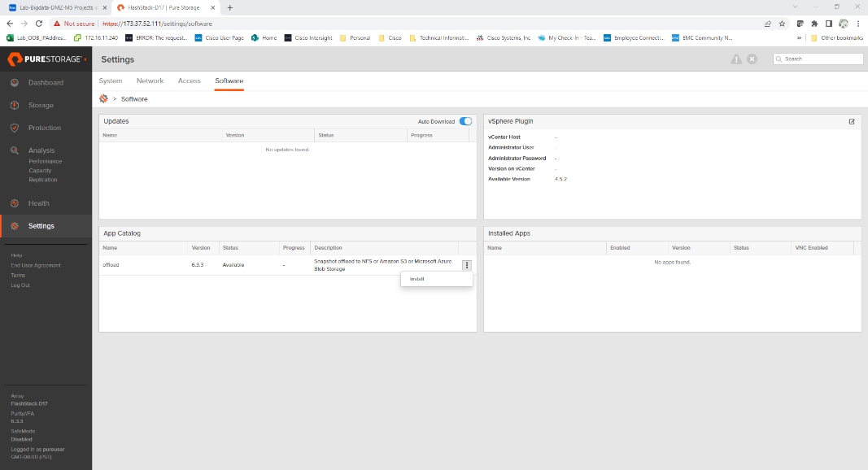Open the Performance analysis link
868x470 pixels.
coord(46,162)
